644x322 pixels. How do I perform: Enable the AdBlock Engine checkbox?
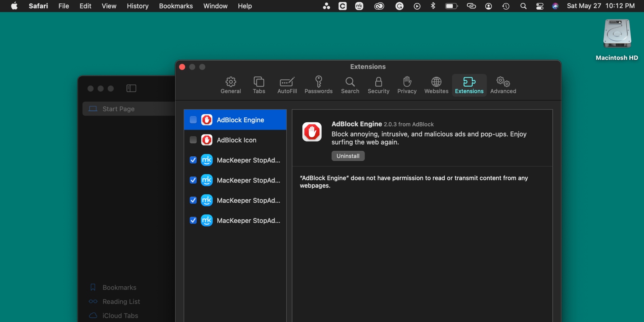pos(193,120)
